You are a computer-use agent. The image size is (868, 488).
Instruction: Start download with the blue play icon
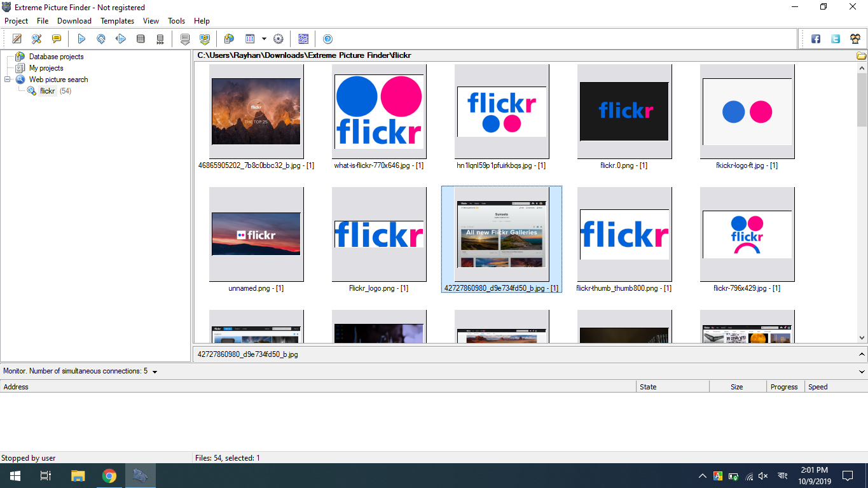tap(81, 39)
